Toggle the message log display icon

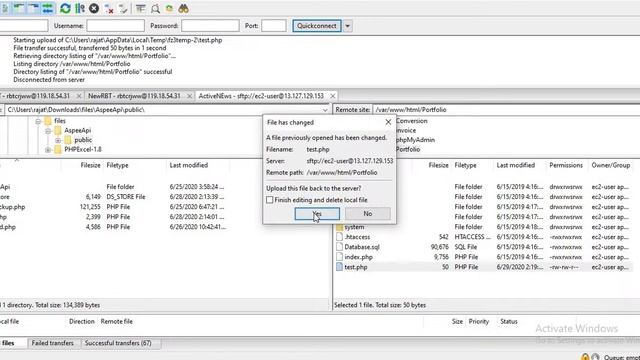pos(5,8)
